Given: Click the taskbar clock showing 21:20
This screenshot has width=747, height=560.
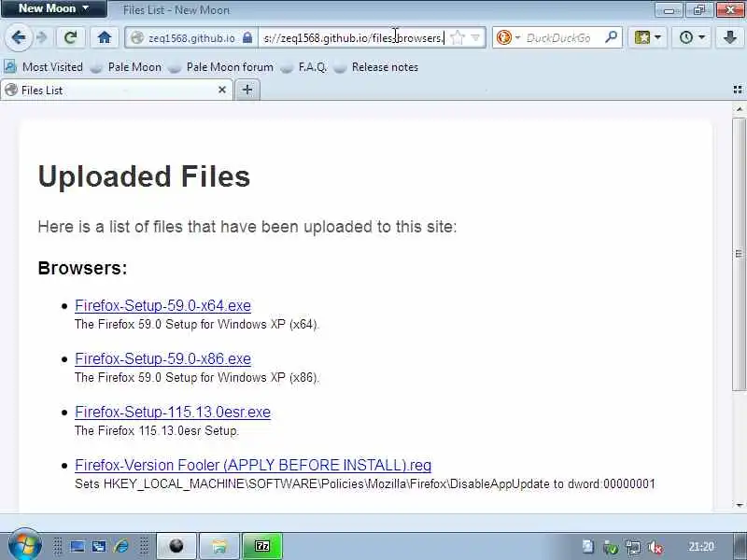Looking at the screenshot, I should tap(701, 547).
